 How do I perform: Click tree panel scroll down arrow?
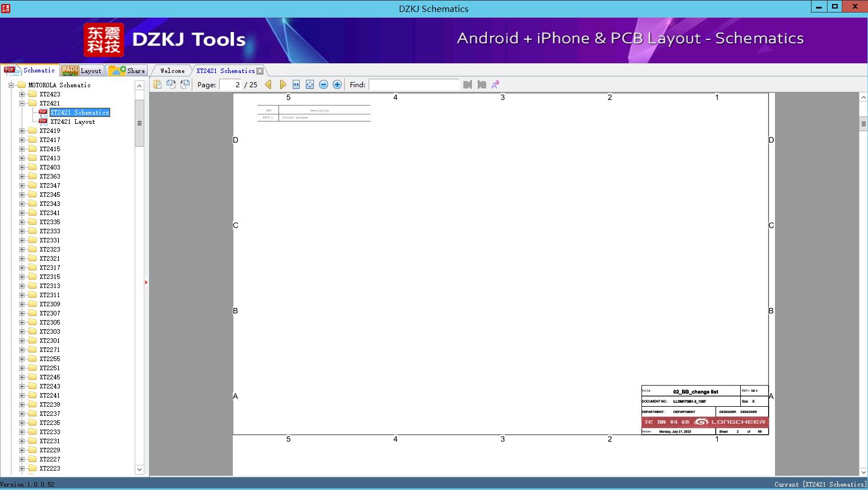[139, 469]
